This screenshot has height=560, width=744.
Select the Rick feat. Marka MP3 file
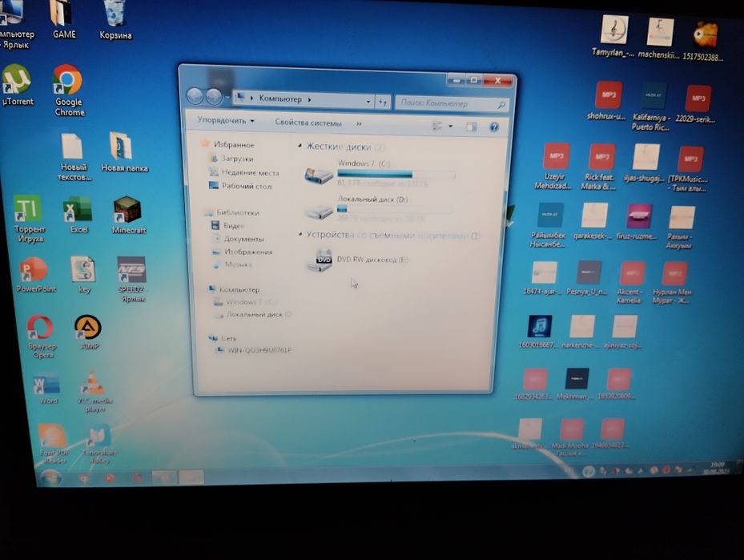pos(600,167)
